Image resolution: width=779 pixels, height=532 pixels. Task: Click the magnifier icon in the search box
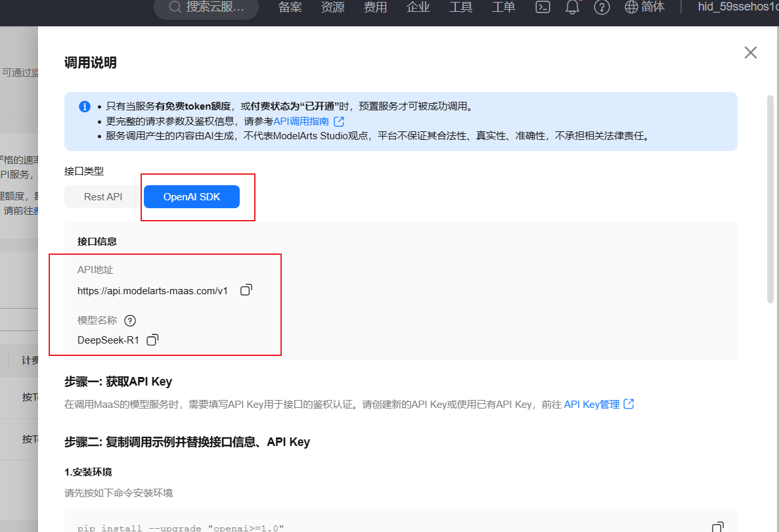[x=175, y=9]
